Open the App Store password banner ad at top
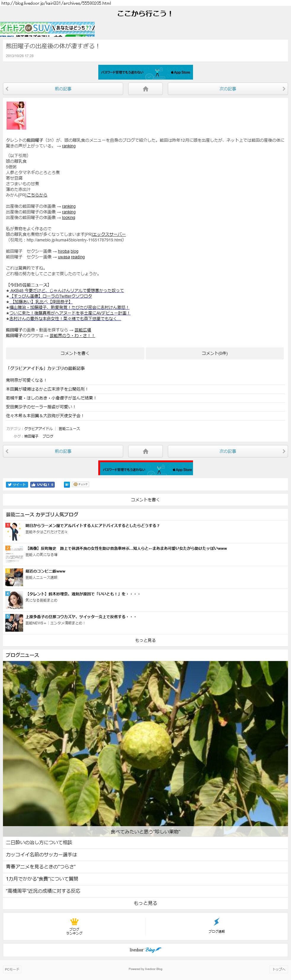Screen dimensions: 291x980 pos(145,72)
